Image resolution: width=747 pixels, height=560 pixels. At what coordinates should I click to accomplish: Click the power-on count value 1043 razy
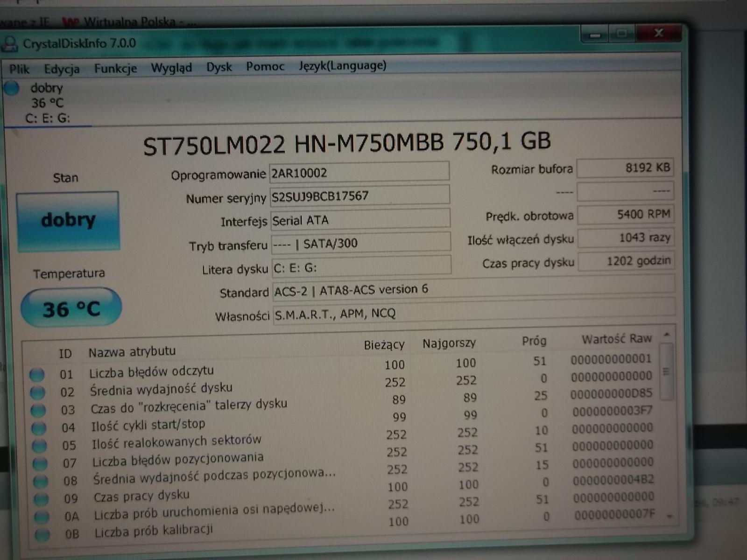tap(626, 238)
